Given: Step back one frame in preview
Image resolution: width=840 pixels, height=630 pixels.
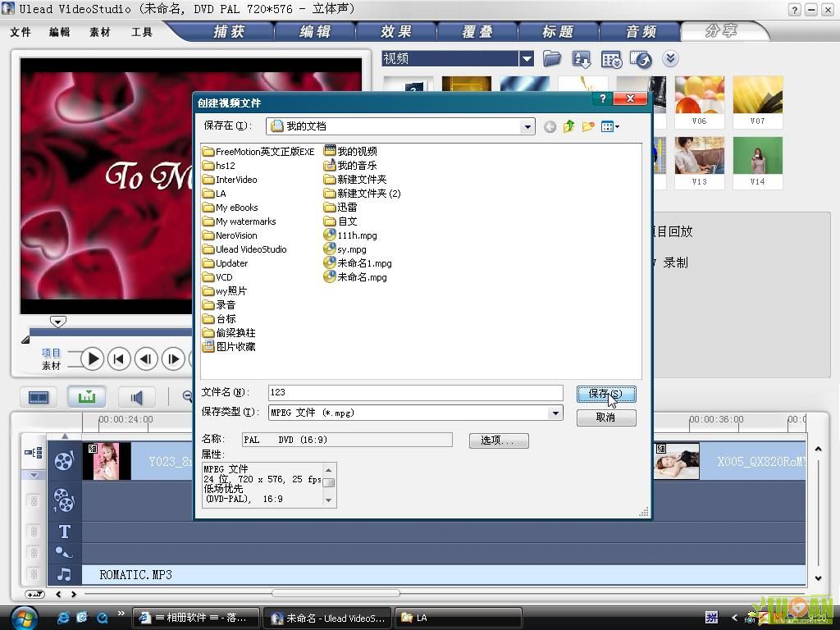Looking at the screenshot, I should [146, 358].
